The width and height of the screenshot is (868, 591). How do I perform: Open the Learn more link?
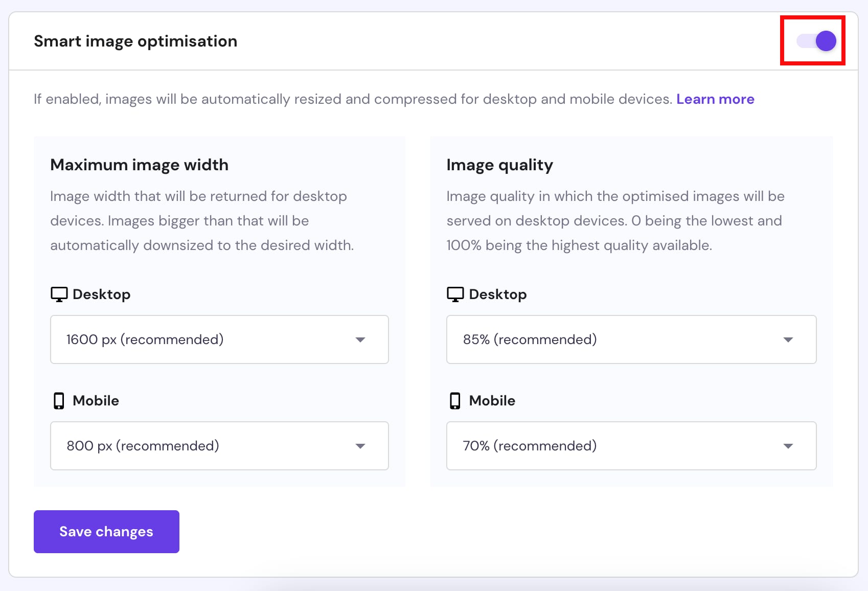coord(715,99)
